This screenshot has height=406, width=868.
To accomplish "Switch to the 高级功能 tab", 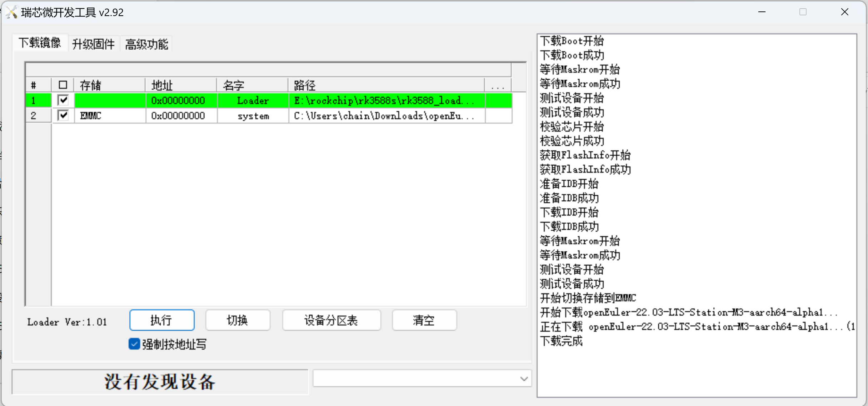I will 146,44.
